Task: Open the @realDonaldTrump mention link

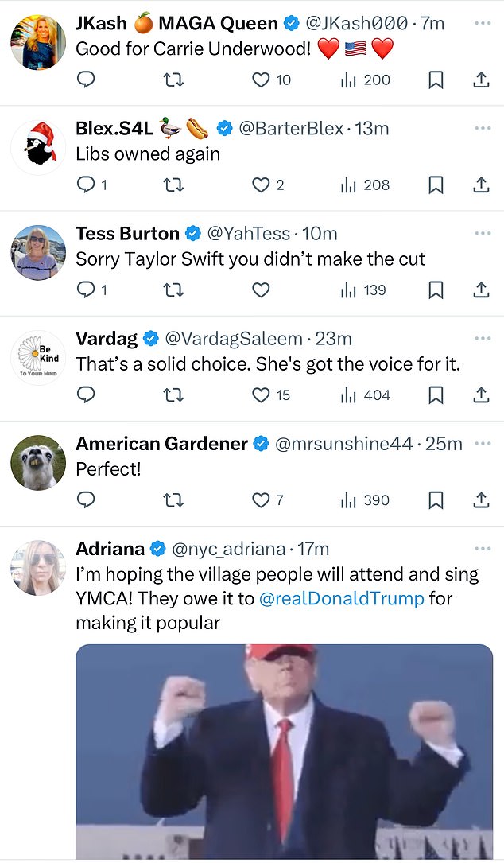Action: (x=341, y=598)
